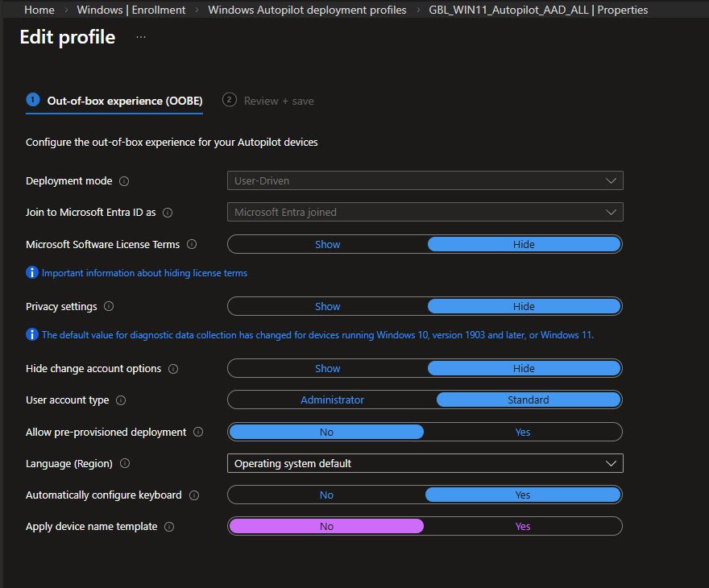Click info icon next to Allow pre-provisioned deployment
The image size is (709, 588).
click(198, 433)
